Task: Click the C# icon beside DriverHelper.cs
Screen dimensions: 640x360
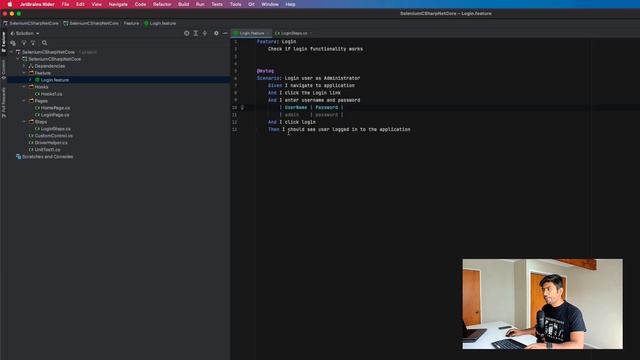Action: [x=31, y=143]
